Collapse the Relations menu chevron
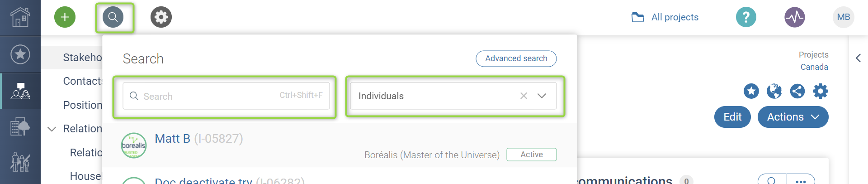This screenshot has width=868, height=184. (52, 129)
